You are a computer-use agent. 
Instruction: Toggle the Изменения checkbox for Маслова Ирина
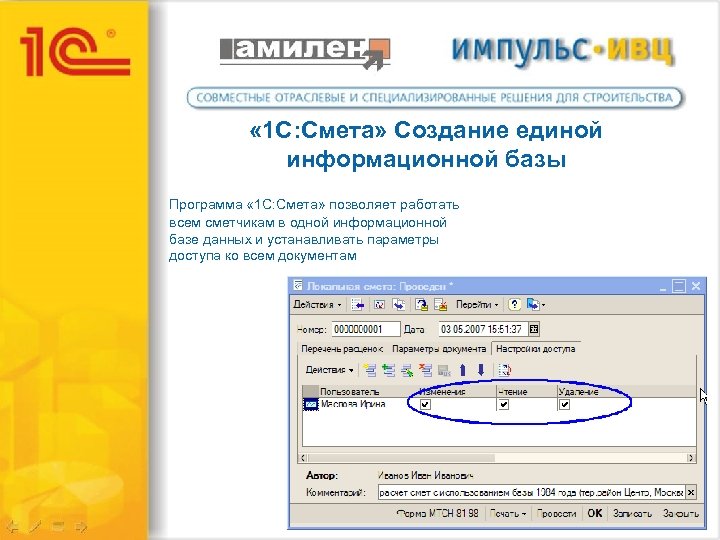point(425,405)
